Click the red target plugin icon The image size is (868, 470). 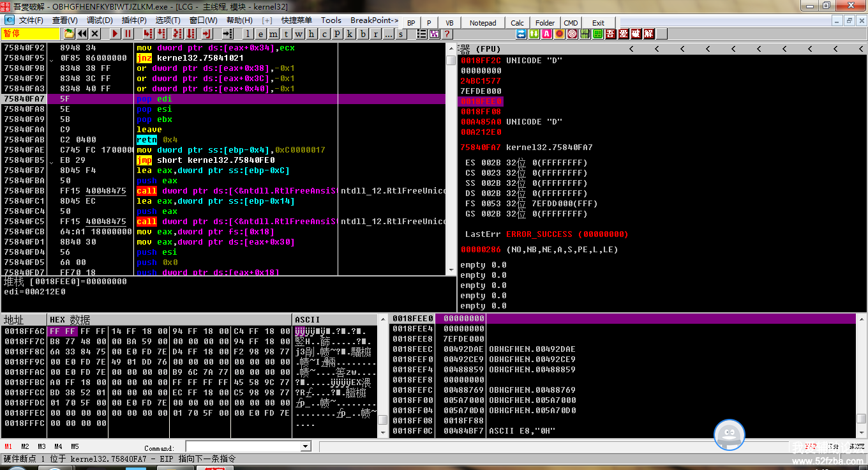[x=572, y=34]
